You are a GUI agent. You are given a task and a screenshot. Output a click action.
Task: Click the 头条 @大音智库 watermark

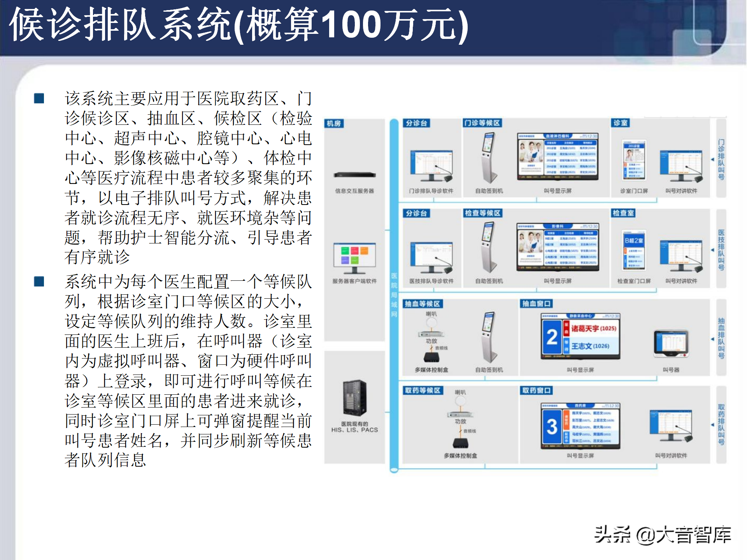click(x=662, y=535)
